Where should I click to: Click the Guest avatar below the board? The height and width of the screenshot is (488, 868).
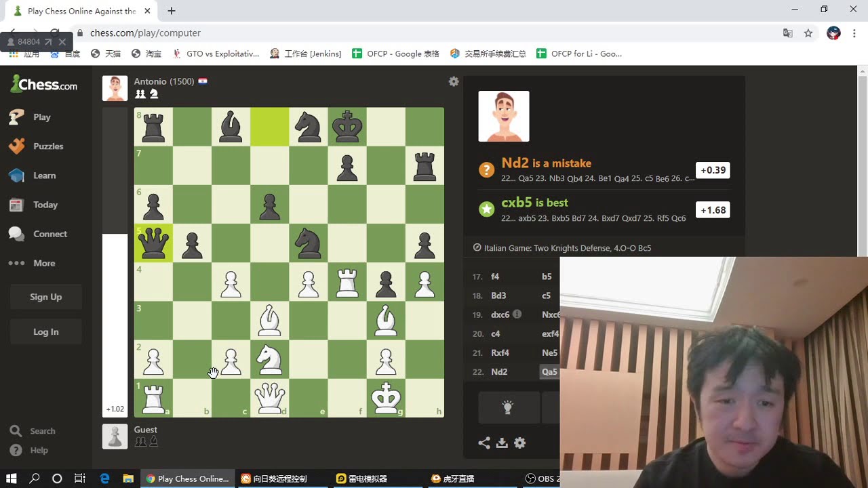tap(115, 436)
